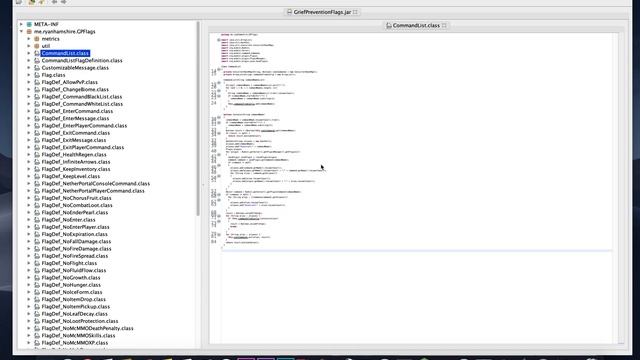Switch to the CommandList.class editor tab
Screen dimensions: 640x360
(416, 25)
